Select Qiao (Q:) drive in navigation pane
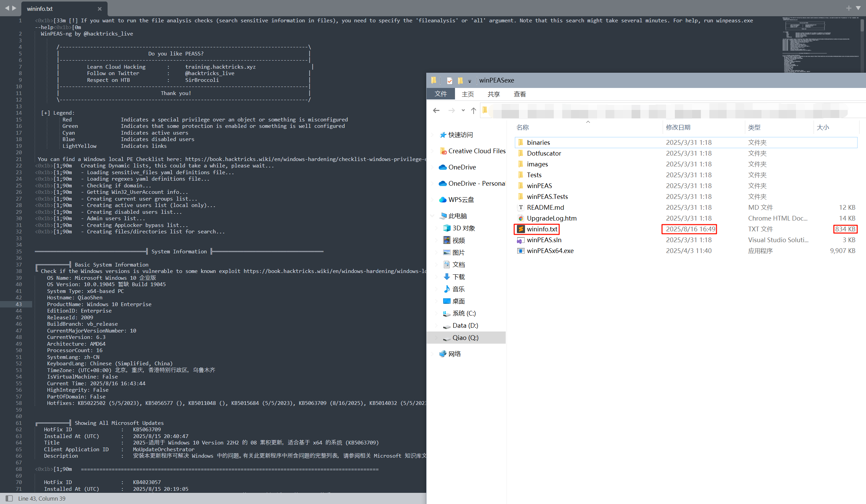Viewport: 866px width, 504px height. [465, 338]
